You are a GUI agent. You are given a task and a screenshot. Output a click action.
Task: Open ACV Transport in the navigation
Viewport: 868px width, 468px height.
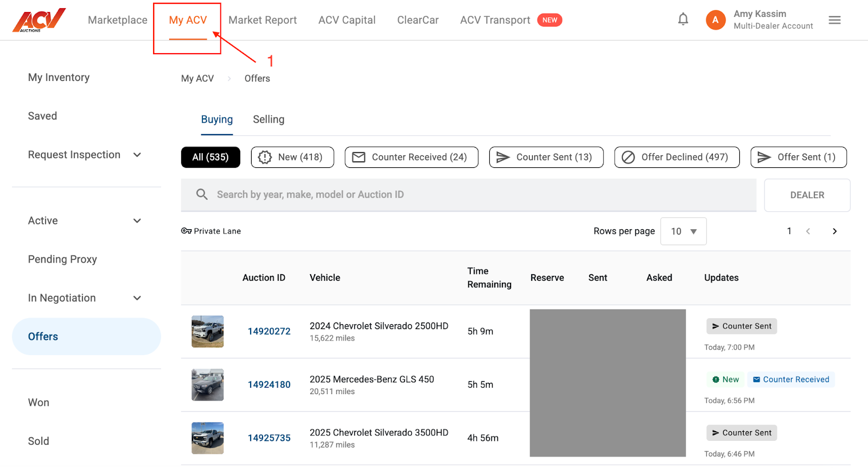(495, 20)
